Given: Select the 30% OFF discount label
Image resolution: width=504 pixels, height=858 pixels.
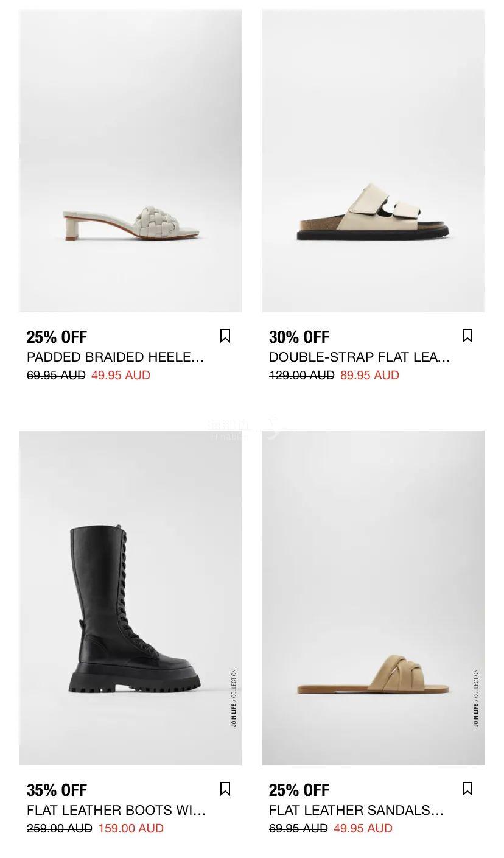Looking at the screenshot, I should (x=299, y=337).
